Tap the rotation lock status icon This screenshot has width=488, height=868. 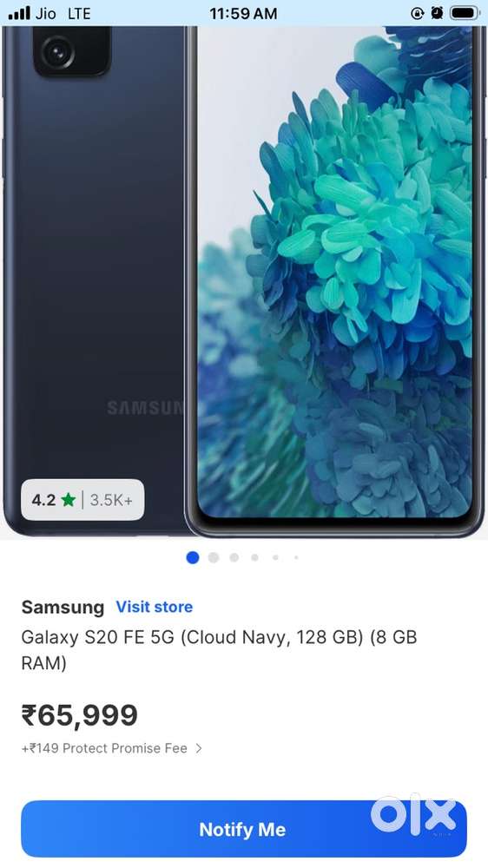(418, 13)
